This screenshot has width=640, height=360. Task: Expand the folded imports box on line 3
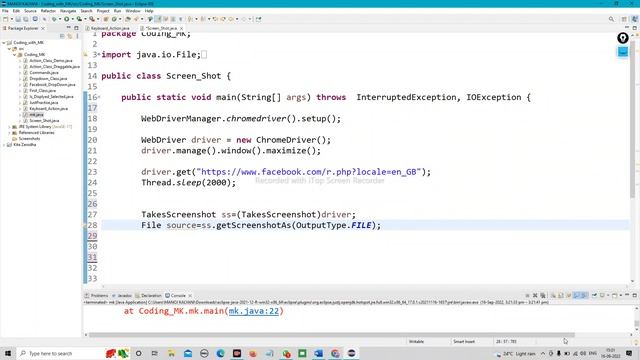pos(204,55)
